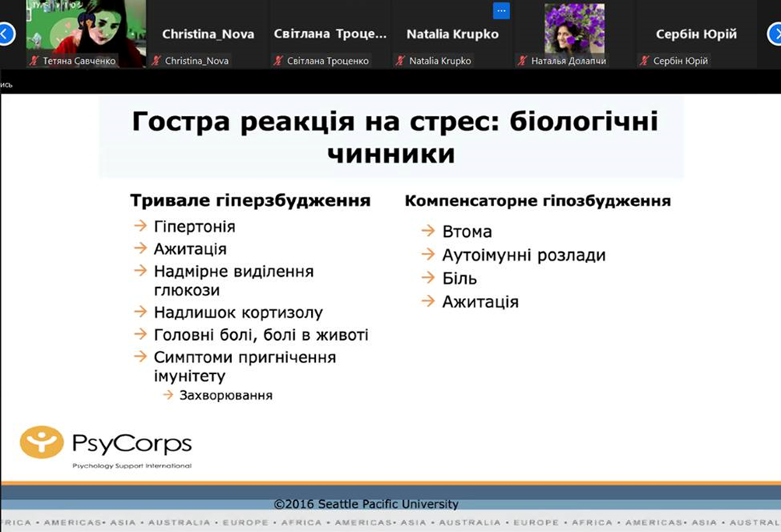Select the Сербін Юрій participant tile

pos(695,33)
